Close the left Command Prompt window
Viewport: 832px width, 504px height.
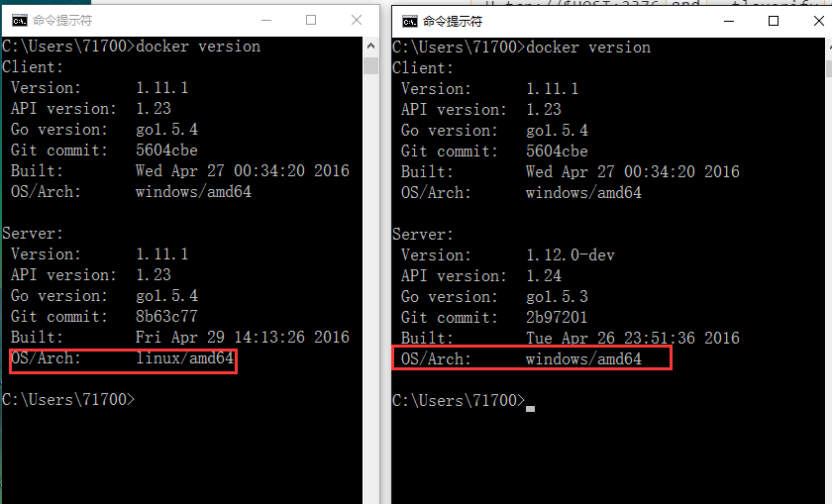pos(357,20)
